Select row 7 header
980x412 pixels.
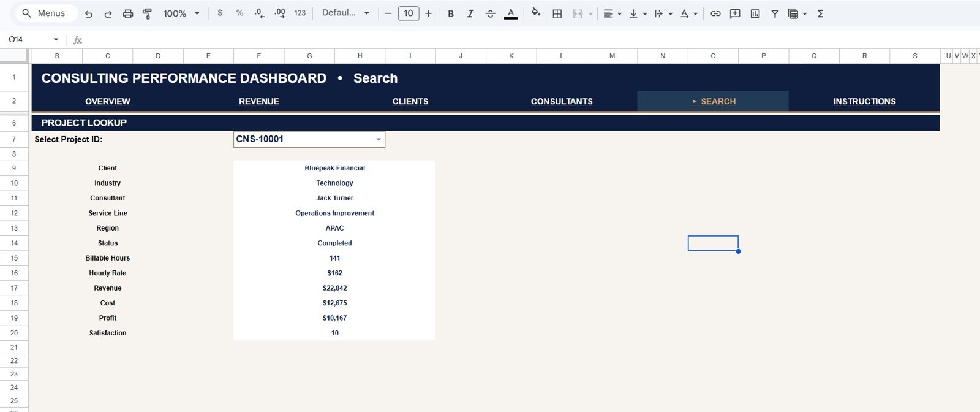[14, 140]
